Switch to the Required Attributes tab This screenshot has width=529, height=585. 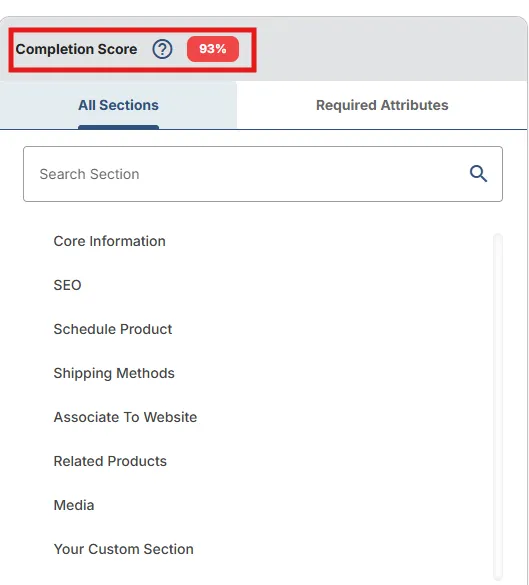382,105
